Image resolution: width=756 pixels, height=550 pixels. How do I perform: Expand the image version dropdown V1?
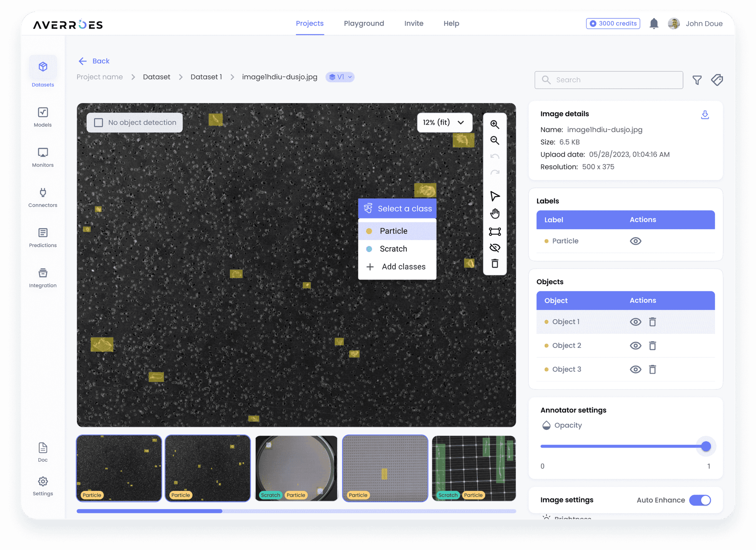click(341, 77)
